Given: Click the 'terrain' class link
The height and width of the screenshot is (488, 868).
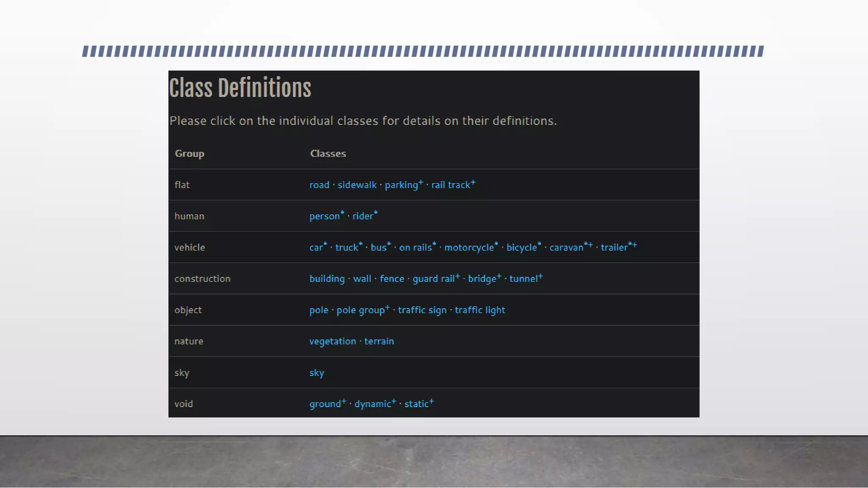Looking at the screenshot, I should (379, 341).
